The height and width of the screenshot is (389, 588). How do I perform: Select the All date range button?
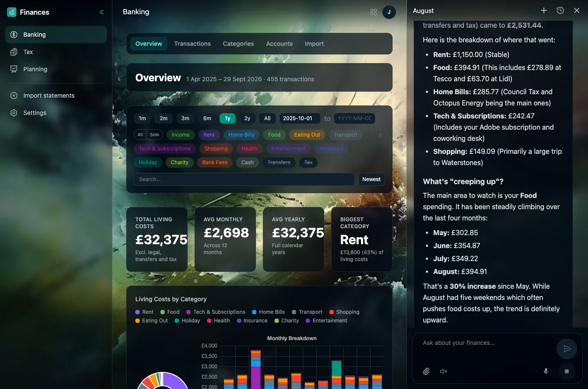267,118
